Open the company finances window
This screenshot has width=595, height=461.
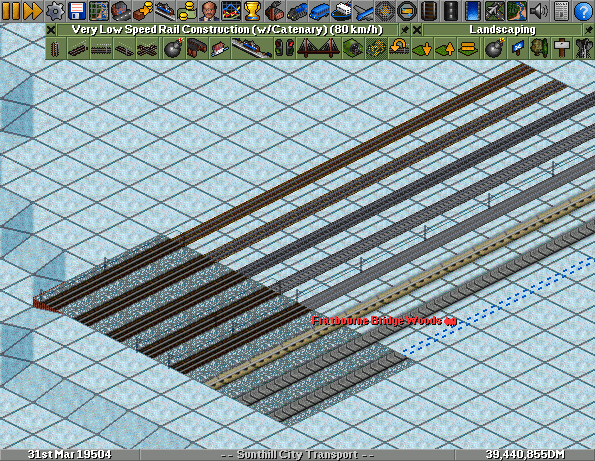[x=187, y=11]
